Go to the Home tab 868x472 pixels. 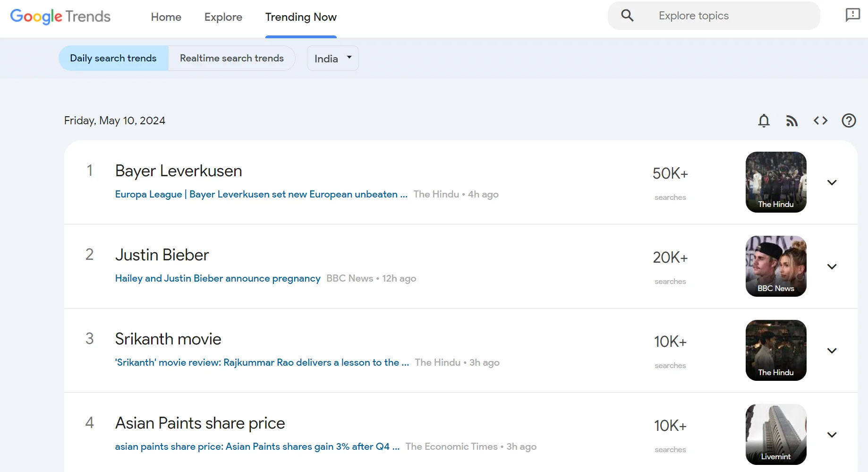pos(166,17)
